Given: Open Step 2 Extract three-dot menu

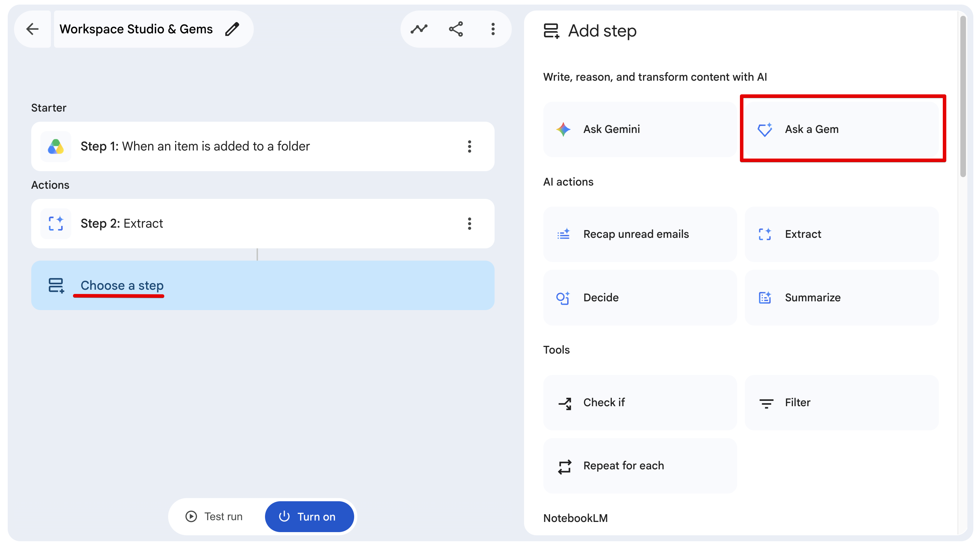Looking at the screenshot, I should click(469, 223).
